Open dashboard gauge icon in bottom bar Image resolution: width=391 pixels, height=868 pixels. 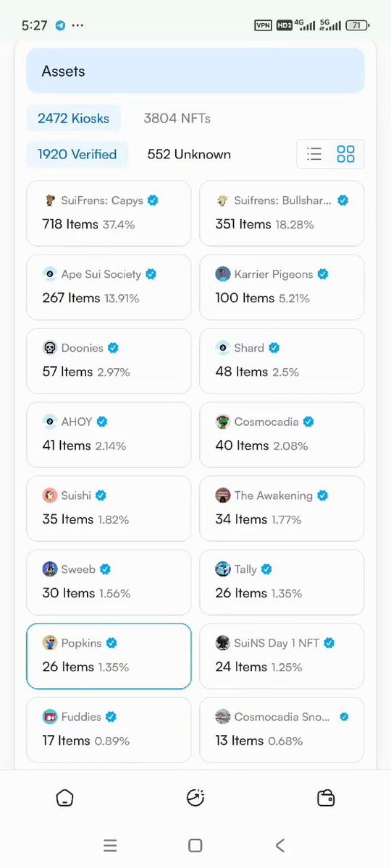click(195, 798)
